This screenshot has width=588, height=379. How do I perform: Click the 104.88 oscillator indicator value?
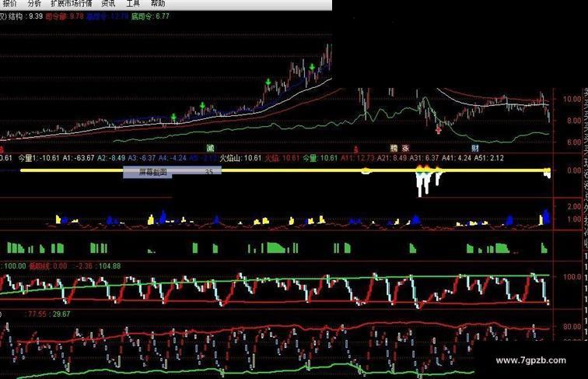110,266
